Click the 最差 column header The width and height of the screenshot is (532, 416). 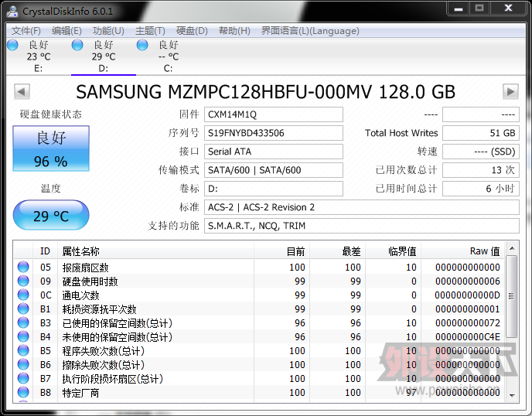pyautogui.click(x=337, y=251)
